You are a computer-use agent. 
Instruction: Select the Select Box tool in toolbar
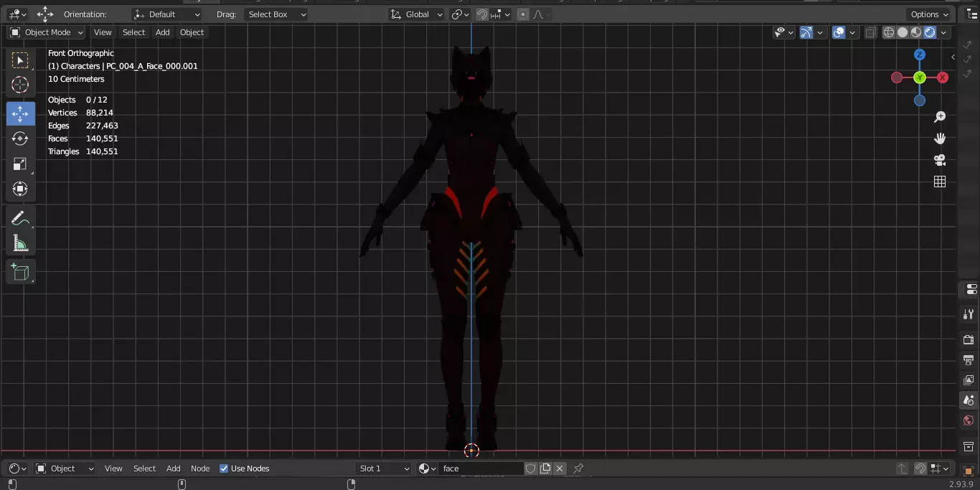20,60
